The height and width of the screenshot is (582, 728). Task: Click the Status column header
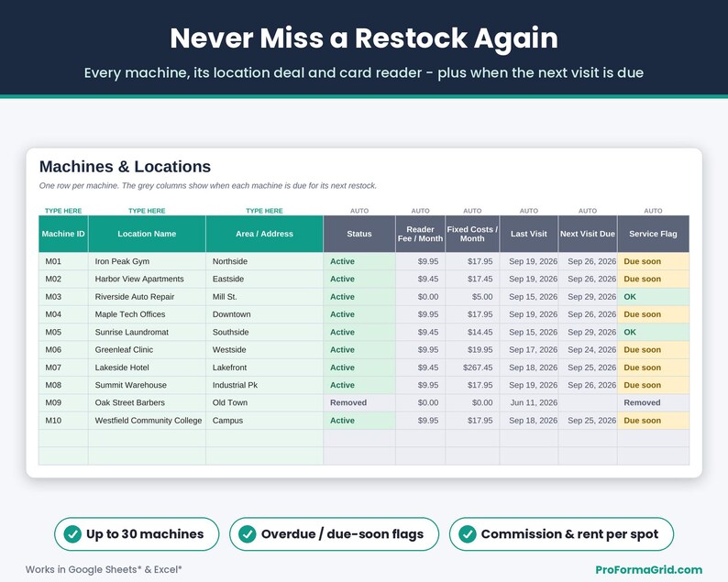point(359,234)
